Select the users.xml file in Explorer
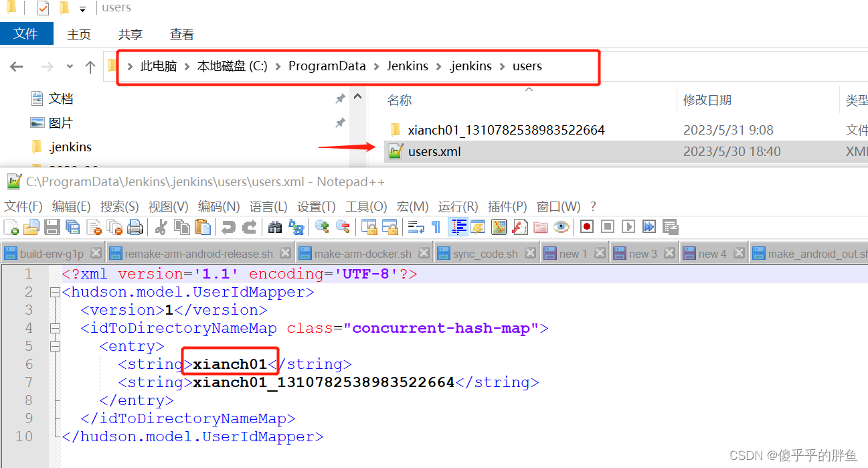 point(434,152)
